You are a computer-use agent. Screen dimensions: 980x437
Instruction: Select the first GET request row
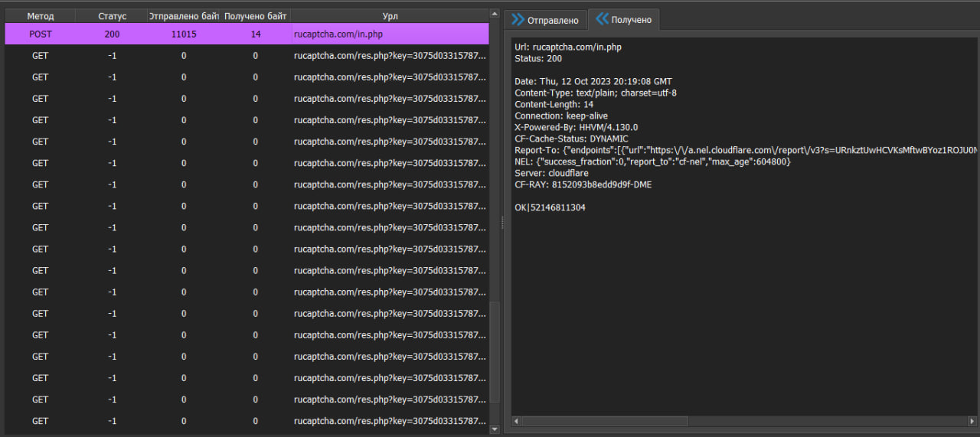pos(245,56)
